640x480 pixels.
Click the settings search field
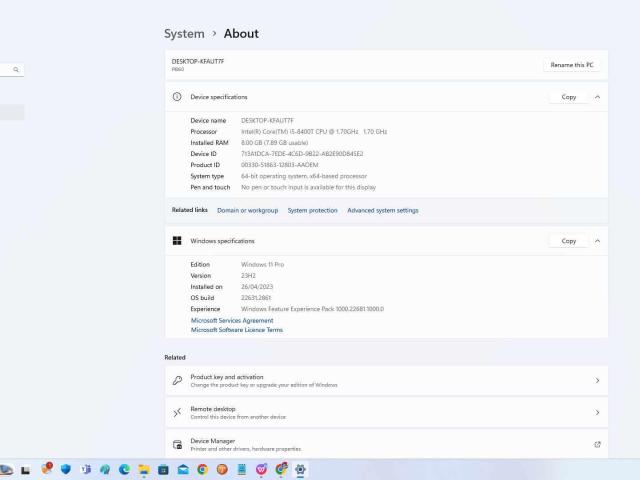[x=12, y=70]
